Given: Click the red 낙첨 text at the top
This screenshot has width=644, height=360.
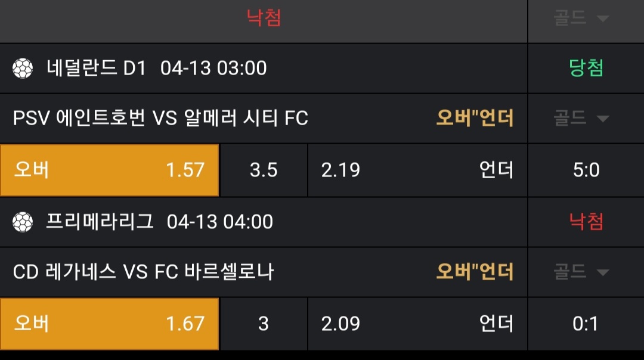Looking at the screenshot, I should (264, 18).
